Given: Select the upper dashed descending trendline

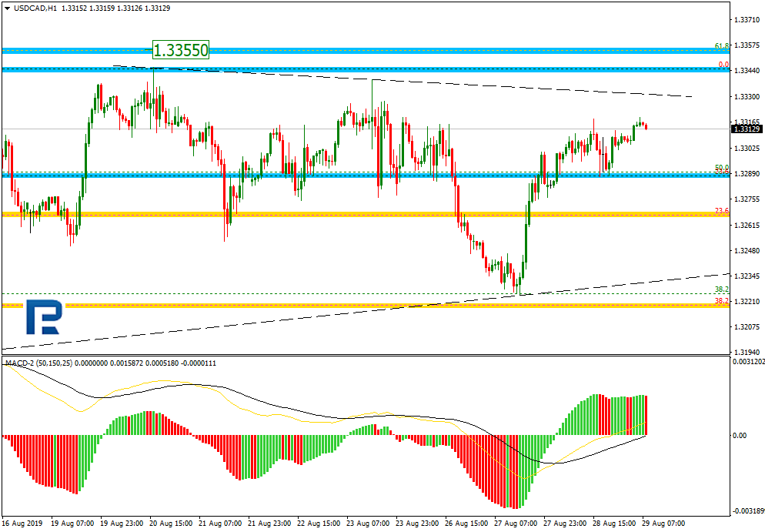Looking at the screenshot, I should [403, 81].
